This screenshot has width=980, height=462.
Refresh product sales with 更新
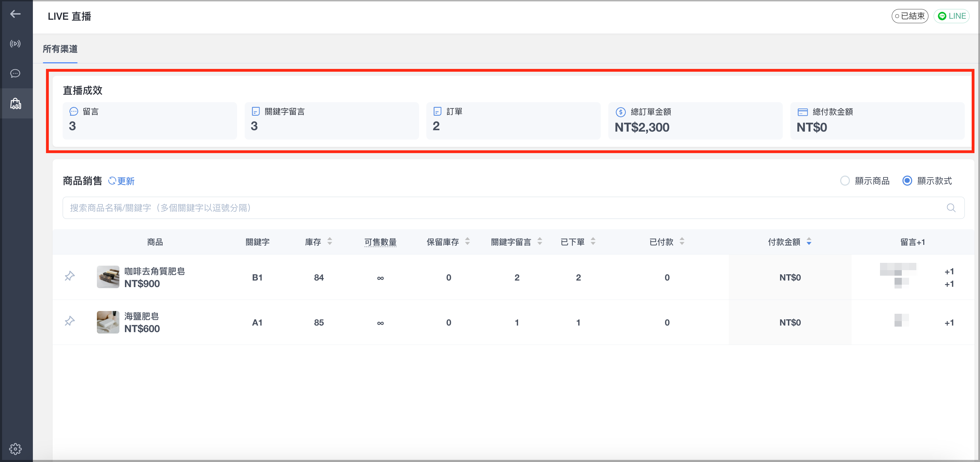coord(121,181)
